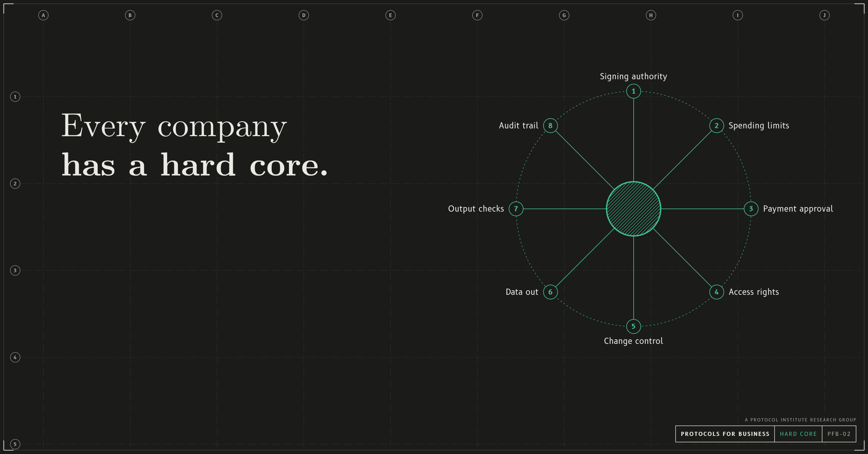Click the column B grid marker
Image resolution: width=868 pixels, height=454 pixels.
click(130, 15)
